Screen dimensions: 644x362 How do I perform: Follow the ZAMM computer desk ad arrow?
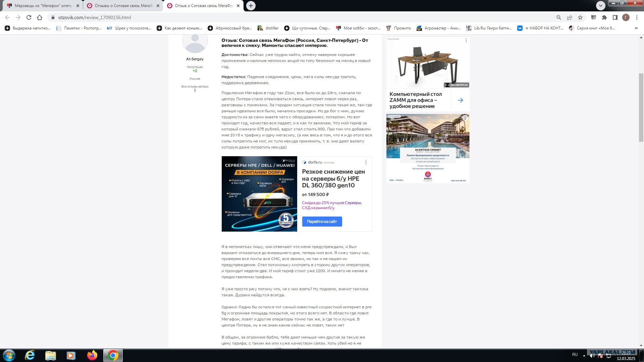(461, 100)
